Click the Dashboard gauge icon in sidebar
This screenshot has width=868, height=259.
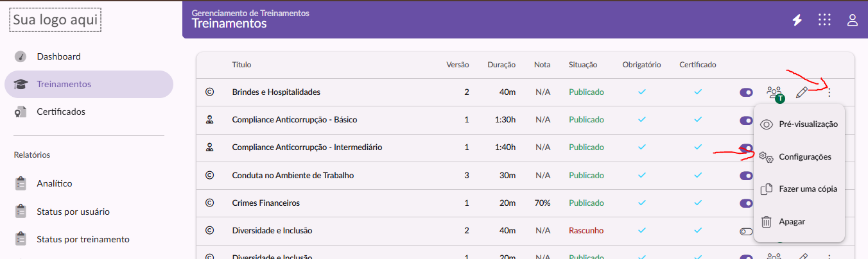(x=21, y=56)
